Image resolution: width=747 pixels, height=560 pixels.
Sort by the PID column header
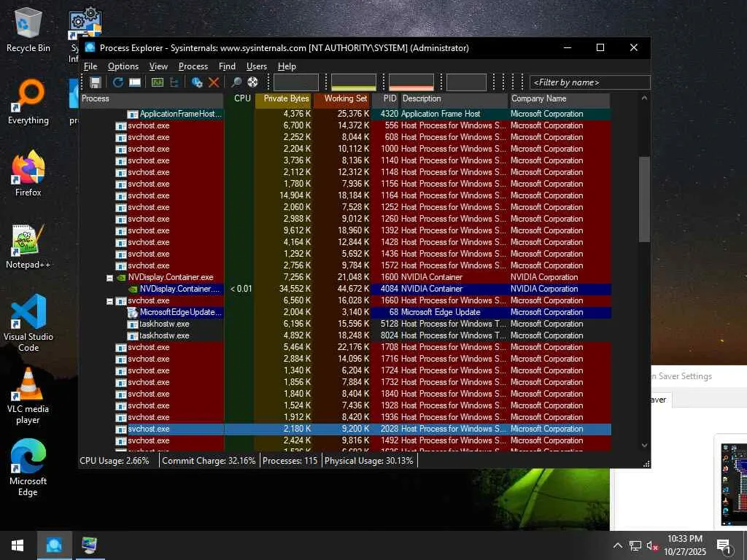tap(385, 99)
